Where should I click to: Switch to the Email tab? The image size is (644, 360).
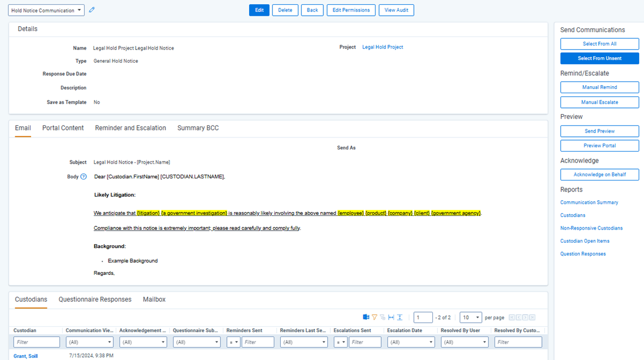[23, 128]
